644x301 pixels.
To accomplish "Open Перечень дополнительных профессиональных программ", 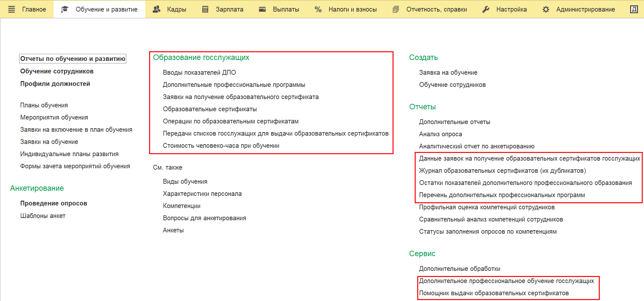I will tap(502, 195).
